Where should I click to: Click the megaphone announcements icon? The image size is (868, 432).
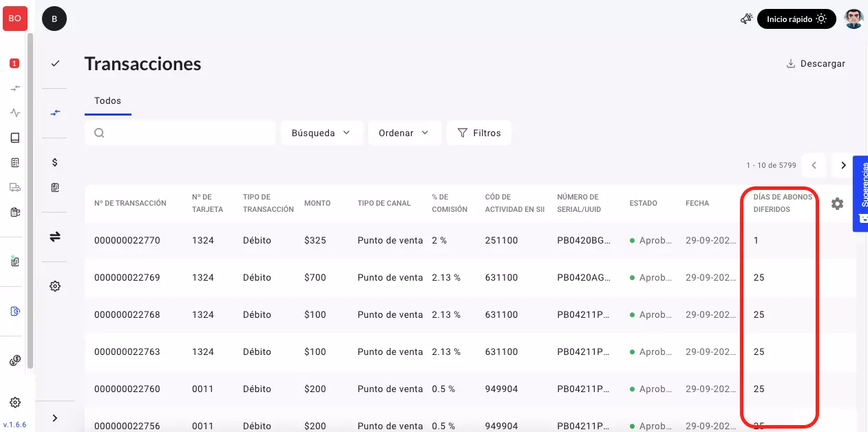pyautogui.click(x=746, y=19)
